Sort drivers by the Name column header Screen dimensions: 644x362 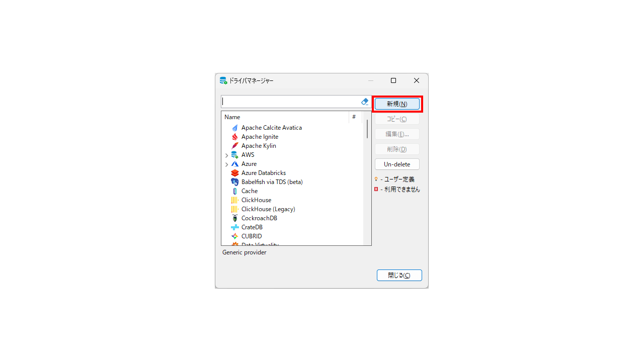[285, 117]
